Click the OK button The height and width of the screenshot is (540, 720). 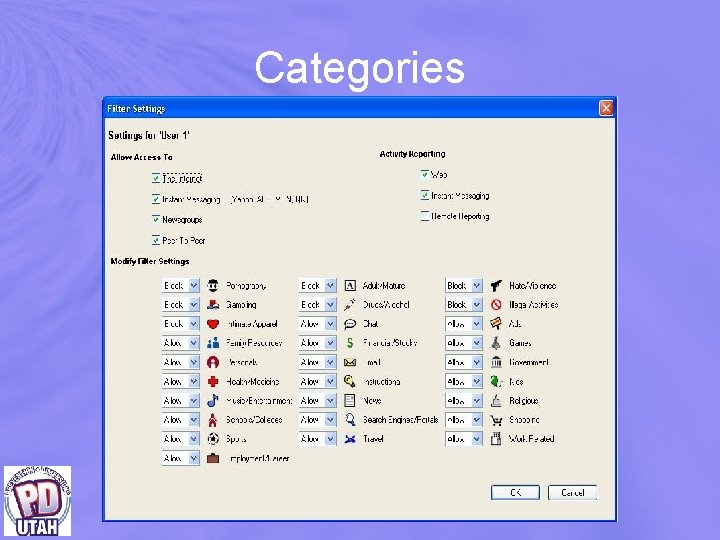tap(515, 492)
